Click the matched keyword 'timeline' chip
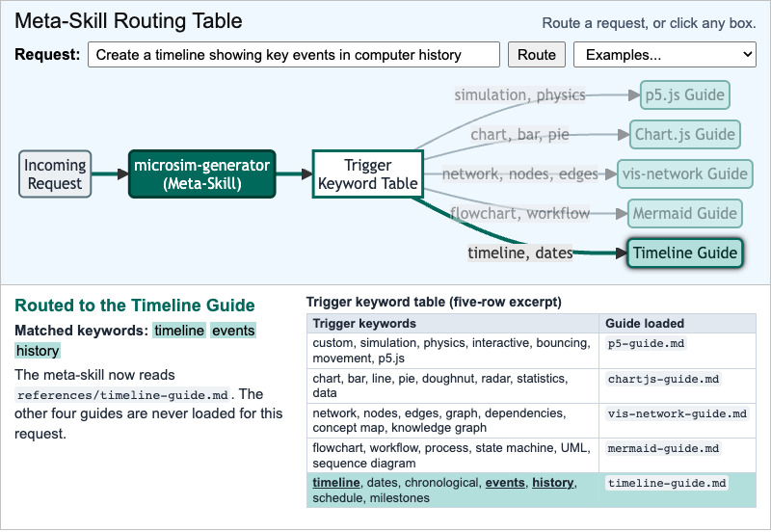This screenshot has width=771, height=532. click(x=179, y=331)
